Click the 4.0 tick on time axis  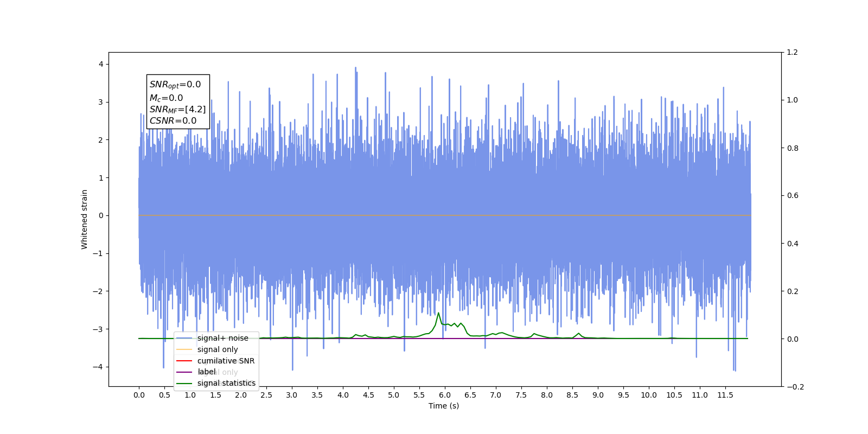(x=343, y=395)
